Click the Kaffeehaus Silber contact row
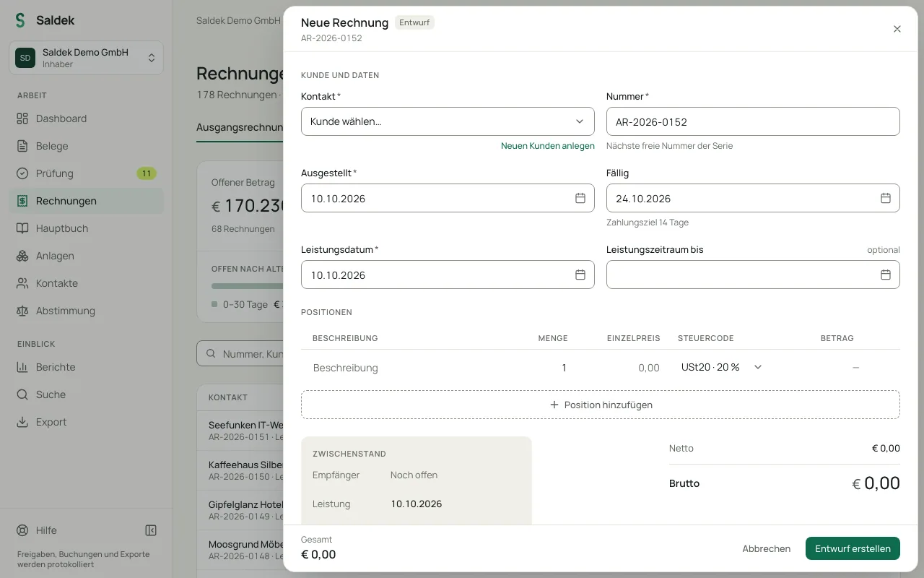Screen dimensions: 924x578 (x=240, y=470)
